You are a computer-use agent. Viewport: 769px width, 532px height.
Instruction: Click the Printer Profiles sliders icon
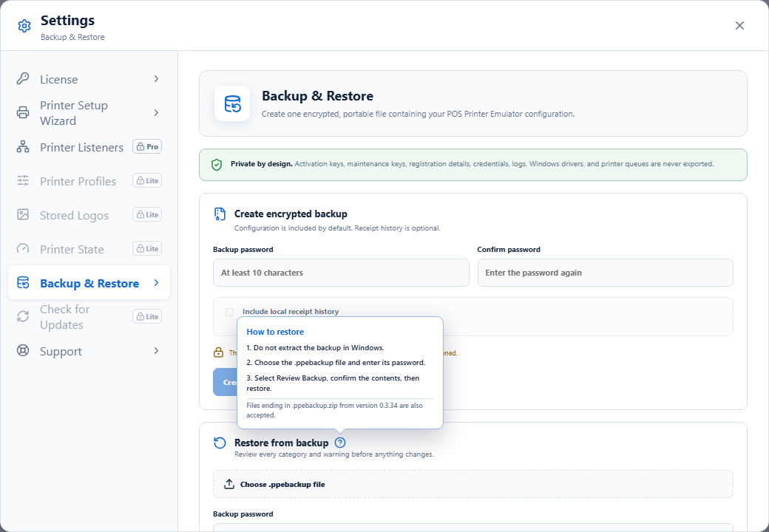click(23, 181)
